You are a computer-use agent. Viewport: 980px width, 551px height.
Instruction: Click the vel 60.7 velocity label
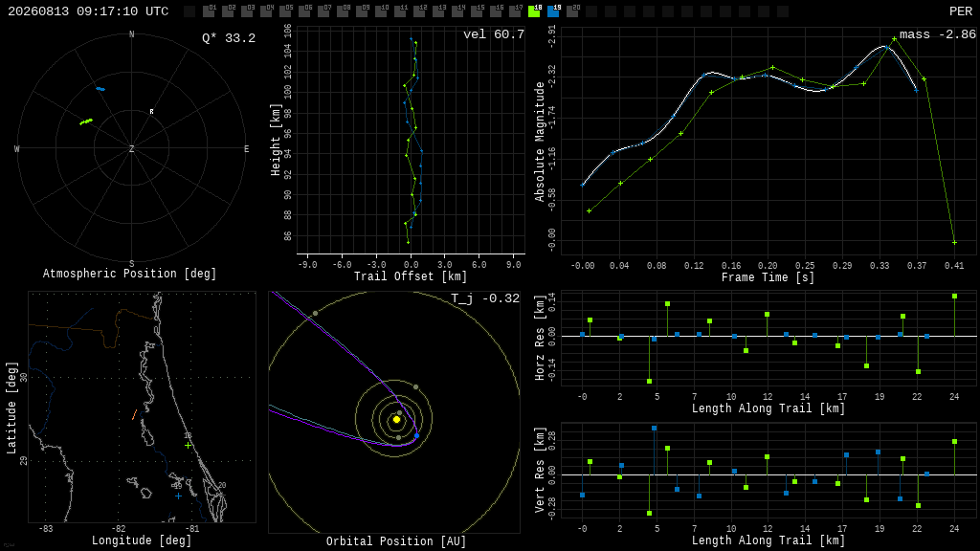click(494, 34)
